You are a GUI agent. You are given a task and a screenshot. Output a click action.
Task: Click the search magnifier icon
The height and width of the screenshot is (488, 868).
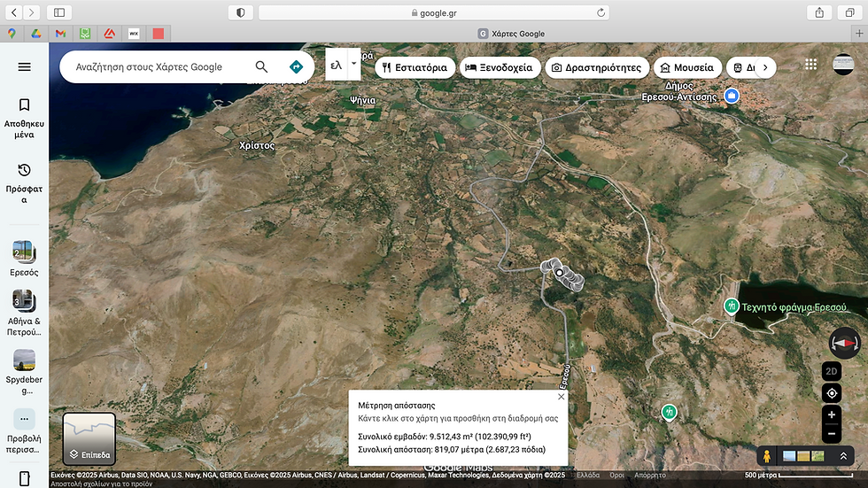pos(261,67)
